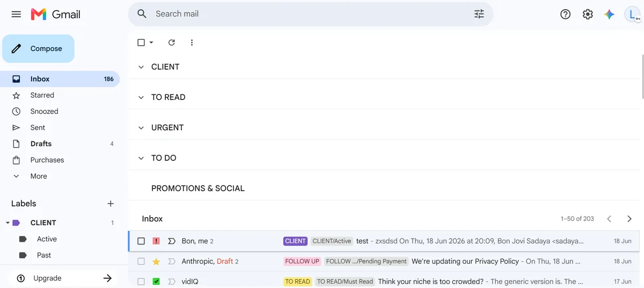Collapse the URGENT inbox section
The width and height of the screenshot is (644, 288).
click(141, 128)
